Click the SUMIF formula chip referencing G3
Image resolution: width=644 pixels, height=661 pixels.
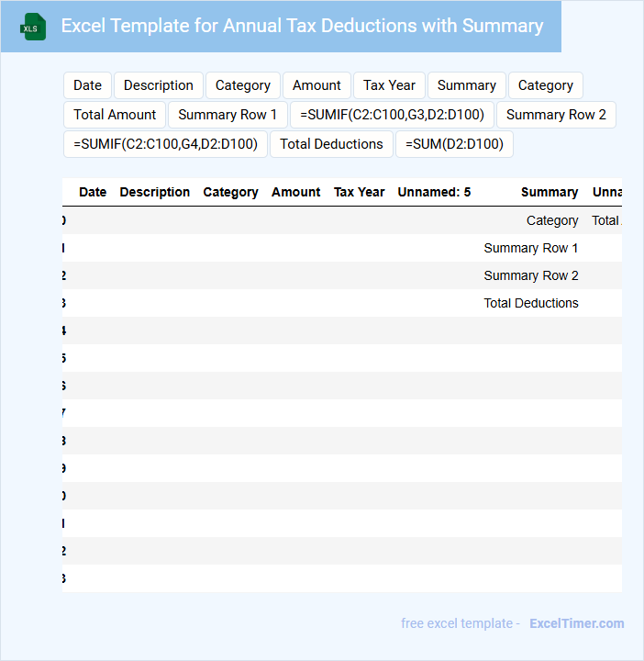392,115
